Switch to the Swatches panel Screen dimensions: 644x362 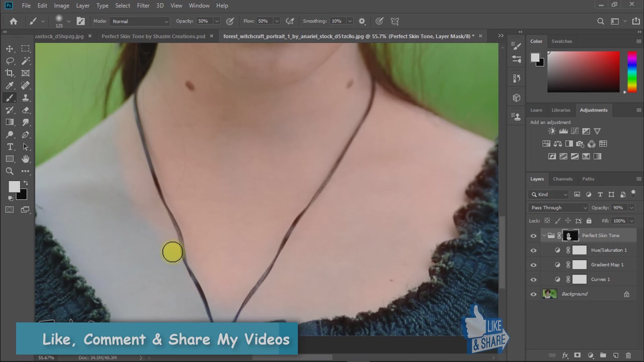pos(562,41)
